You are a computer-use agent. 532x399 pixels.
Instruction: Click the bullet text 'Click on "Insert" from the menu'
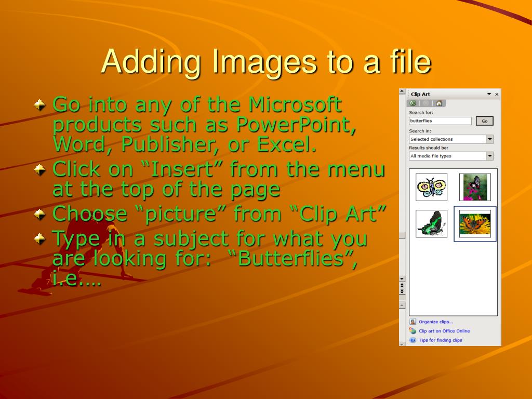click(219, 179)
